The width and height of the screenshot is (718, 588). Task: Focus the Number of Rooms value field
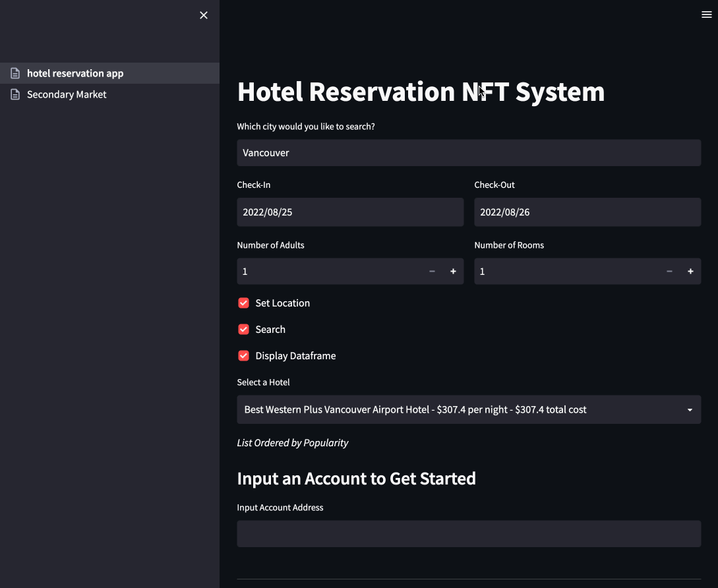567,272
